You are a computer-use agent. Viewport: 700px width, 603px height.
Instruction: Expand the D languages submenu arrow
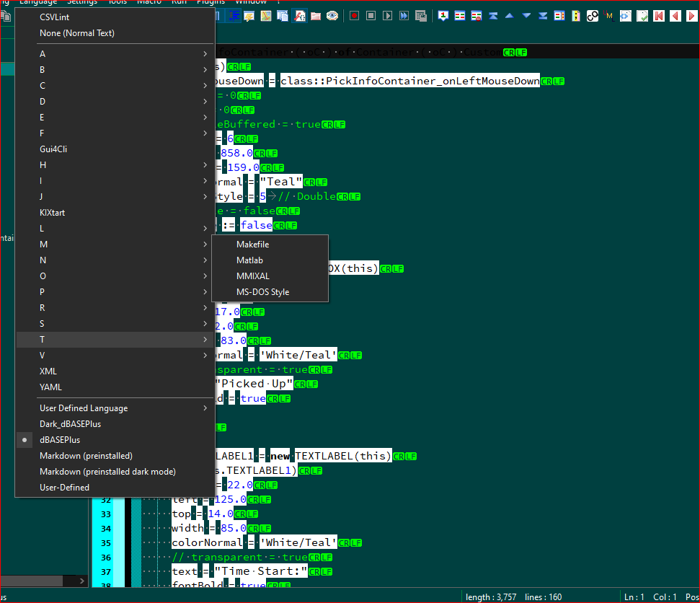point(205,102)
